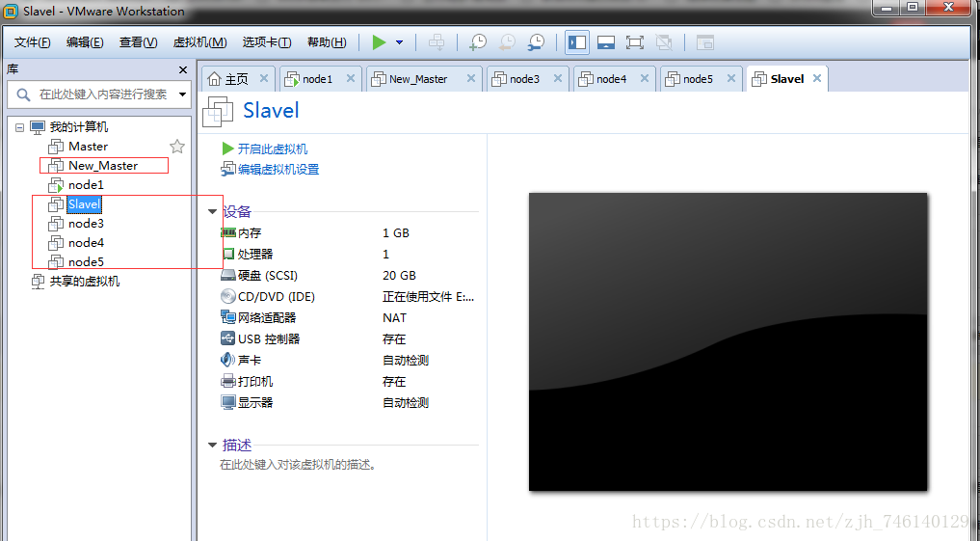980x541 pixels.
Task: Switch to the node5 tab
Action: tap(698, 79)
